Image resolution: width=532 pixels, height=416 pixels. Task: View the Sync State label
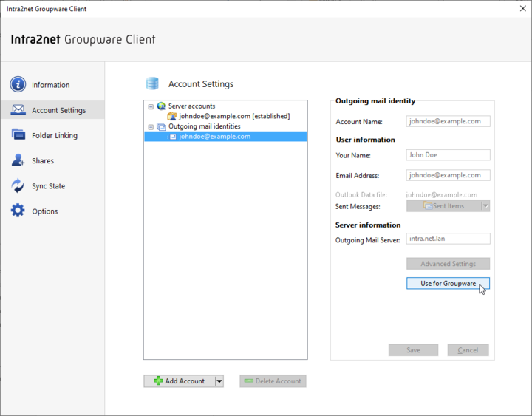click(x=48, y=186)
